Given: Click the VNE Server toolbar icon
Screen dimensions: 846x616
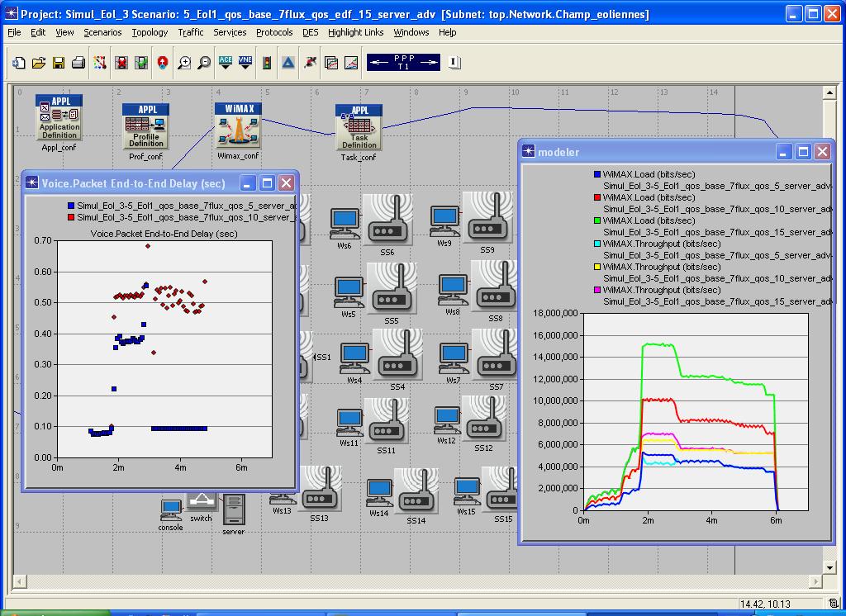Looking at the screenshot, I should point(244,60).
